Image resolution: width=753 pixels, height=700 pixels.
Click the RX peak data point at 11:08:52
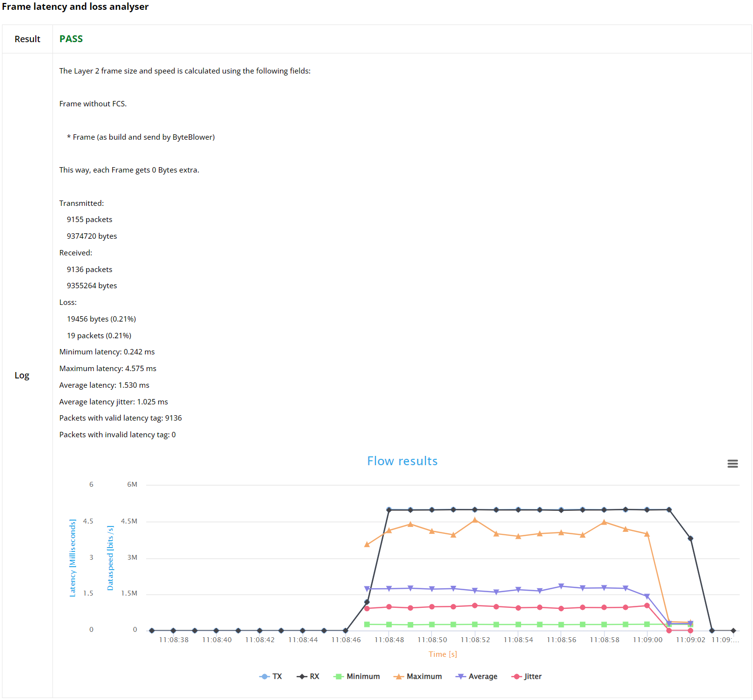[x=475, y=509]
